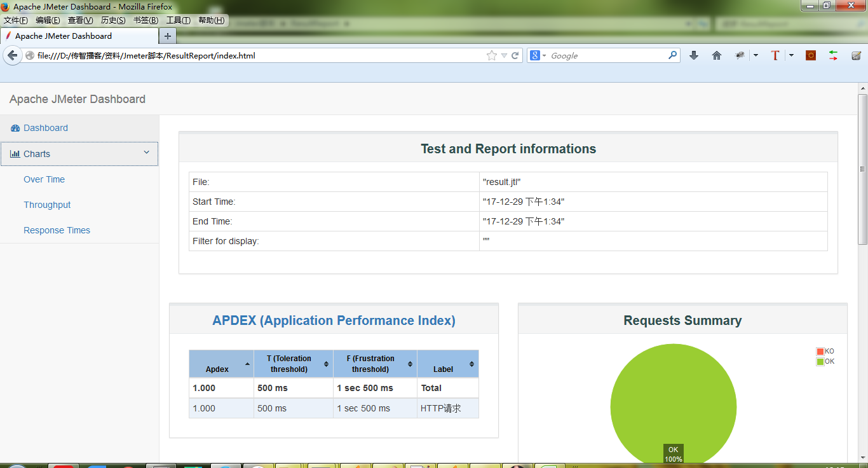Open the Dashboard sidebar link
The width and height of the screenshot is (868, 468).
pyautogui.click(x=46, y=128)
